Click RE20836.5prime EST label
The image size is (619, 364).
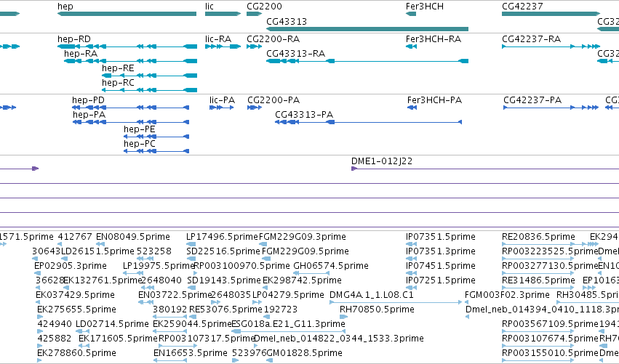tap(538, 237)
